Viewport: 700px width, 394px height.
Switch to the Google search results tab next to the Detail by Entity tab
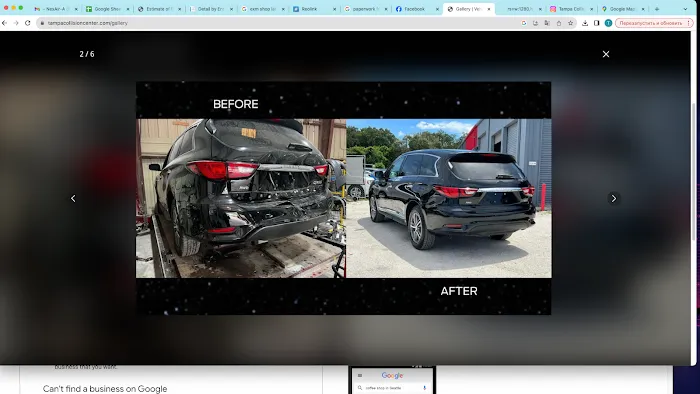pyautogui.click(x=262, y=9)
